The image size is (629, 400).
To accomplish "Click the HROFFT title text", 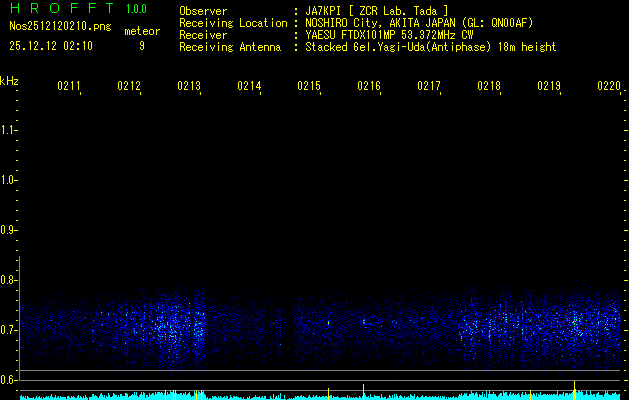I will pos(60,10).
